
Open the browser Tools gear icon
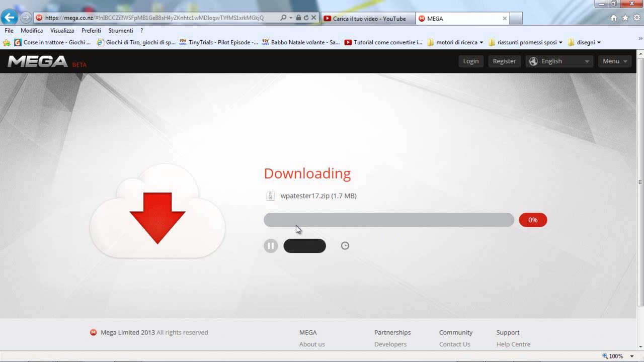(636, 18)
